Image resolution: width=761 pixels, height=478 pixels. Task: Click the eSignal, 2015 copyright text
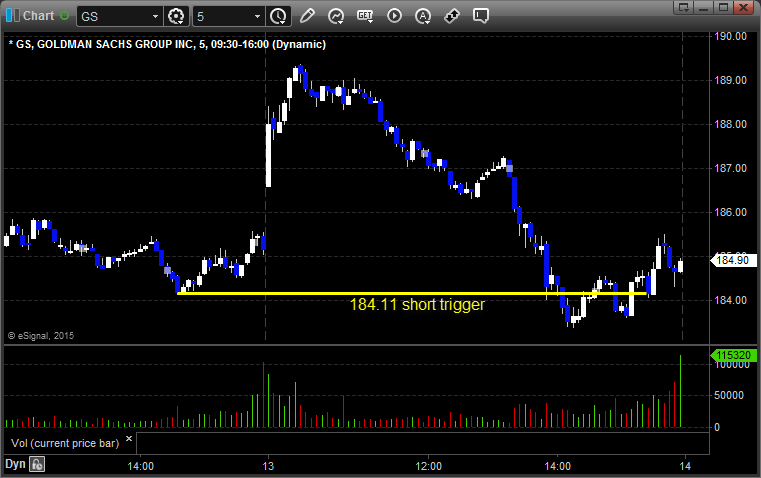click(x=41, y=336)
